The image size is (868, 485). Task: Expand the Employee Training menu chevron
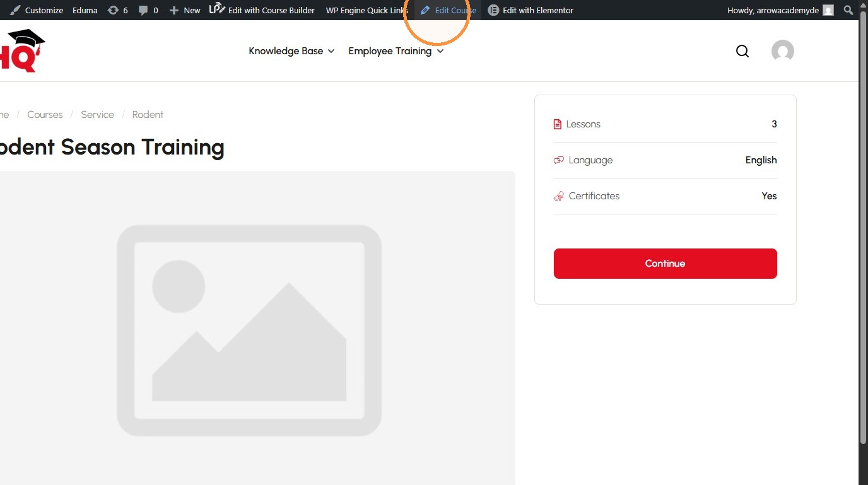(440, 51)
